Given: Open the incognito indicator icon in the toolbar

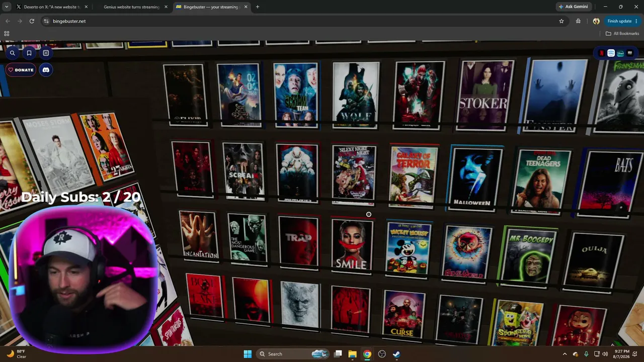Looking at the screenshot, I should coord(578,21).
